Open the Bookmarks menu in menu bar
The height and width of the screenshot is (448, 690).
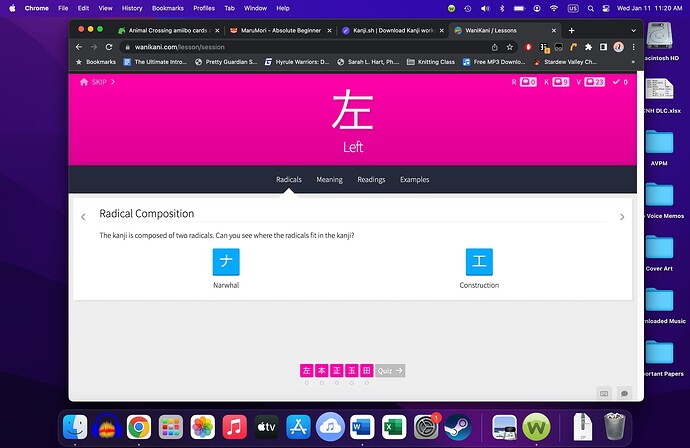[x=168, y=8]
